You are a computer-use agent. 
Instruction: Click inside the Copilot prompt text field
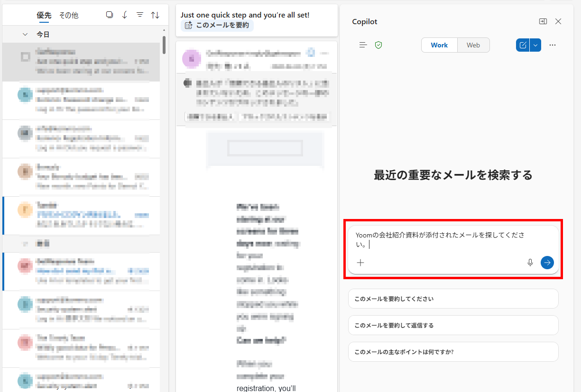pos(441,239)
